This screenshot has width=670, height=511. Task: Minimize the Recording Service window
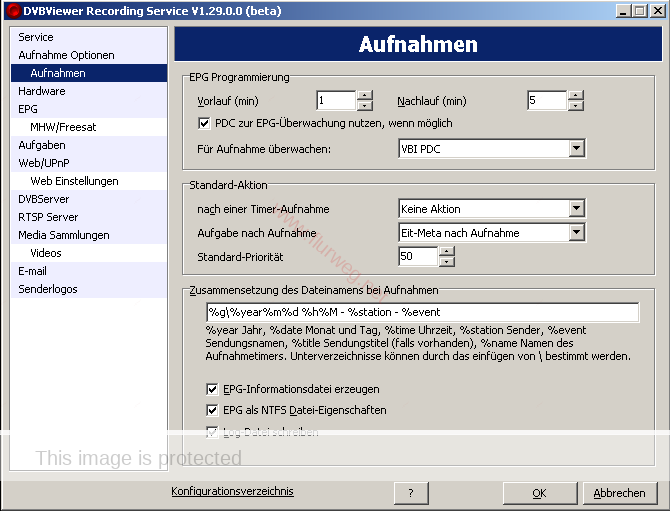(x=623, y=11)
